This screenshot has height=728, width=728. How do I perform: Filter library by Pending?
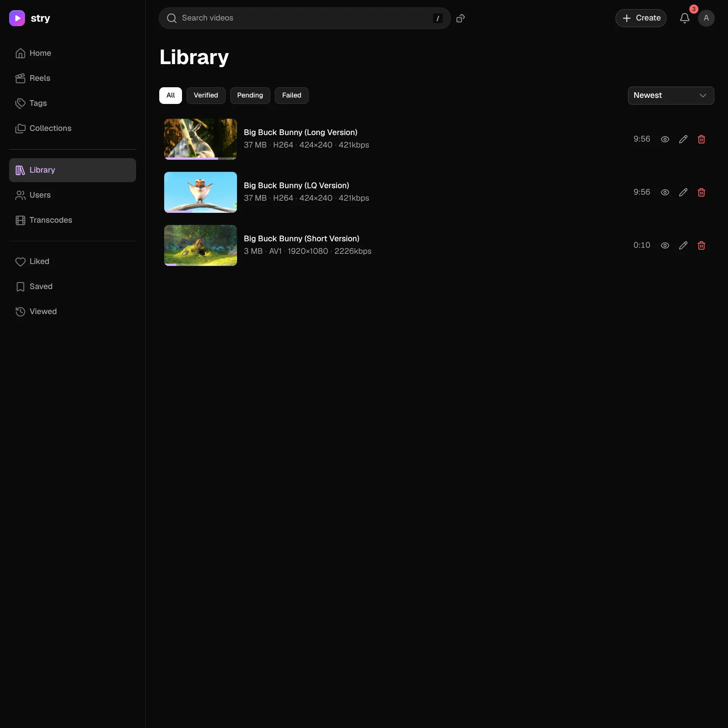point(250,96)
